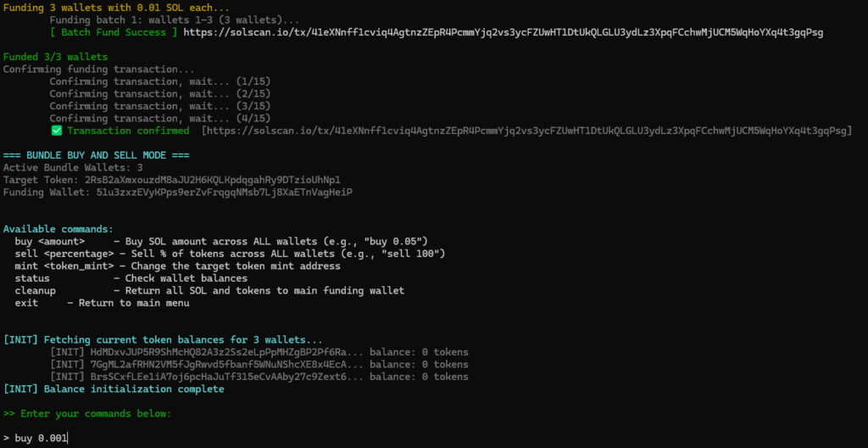Click the "[ Batch Fund Success ]" status label
This screenshot has width=868, height=448.
point(114,32)
